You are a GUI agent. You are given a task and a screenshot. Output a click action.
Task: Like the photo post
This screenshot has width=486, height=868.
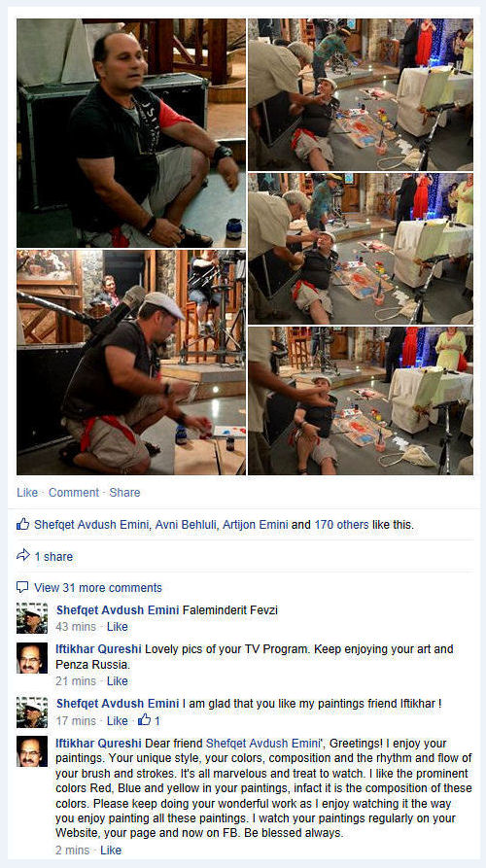click(27, 492)
